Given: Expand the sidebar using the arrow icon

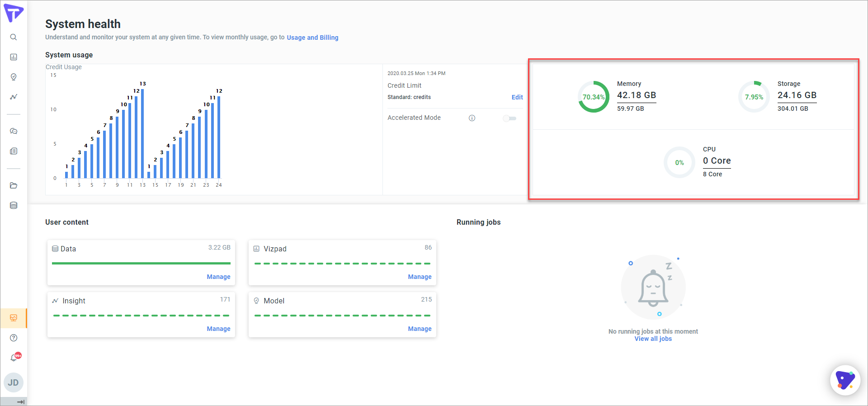Looking at the screenshot, I should coord(20,401).
